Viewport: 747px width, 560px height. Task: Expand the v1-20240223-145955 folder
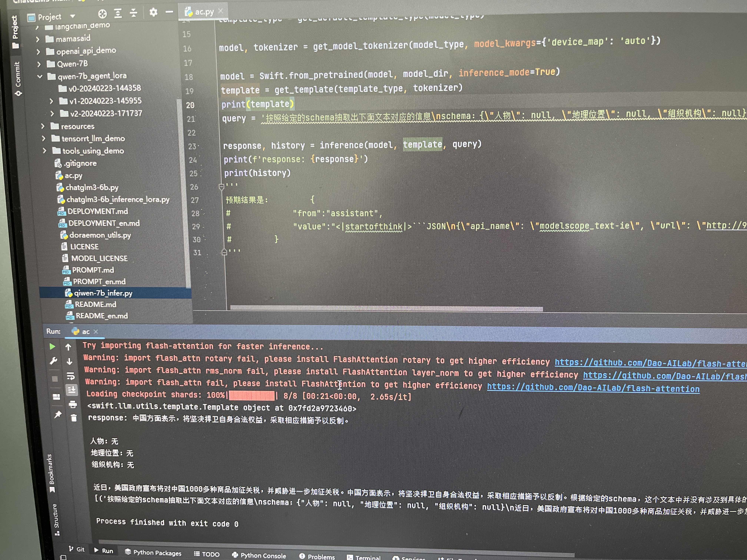[51, 101]
